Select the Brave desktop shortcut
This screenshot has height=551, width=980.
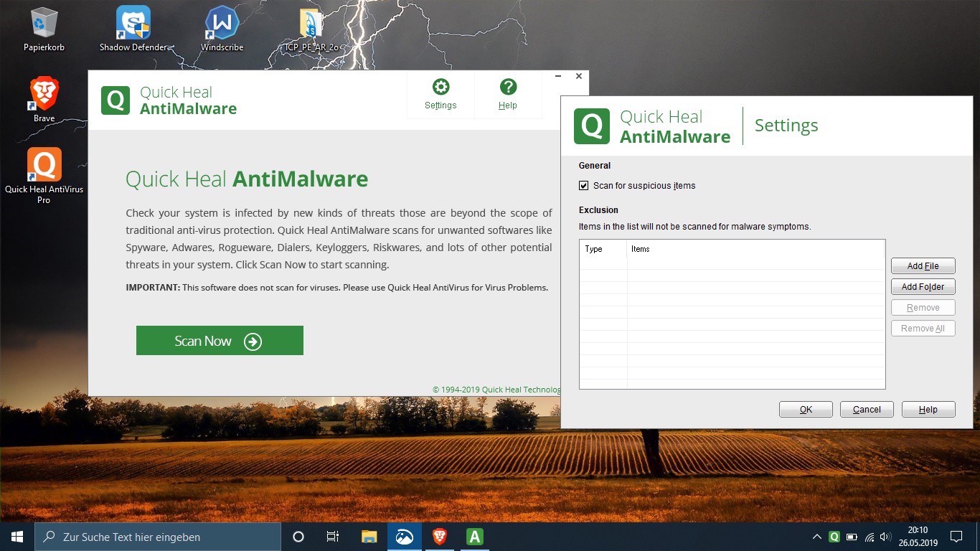pyautogui.click(x=44, y=100)
